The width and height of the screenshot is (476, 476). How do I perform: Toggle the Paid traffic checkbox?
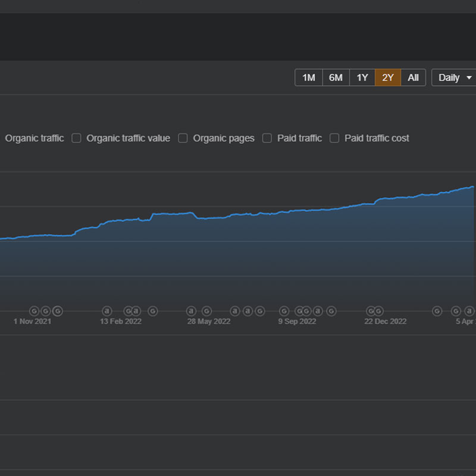(267, 138)
